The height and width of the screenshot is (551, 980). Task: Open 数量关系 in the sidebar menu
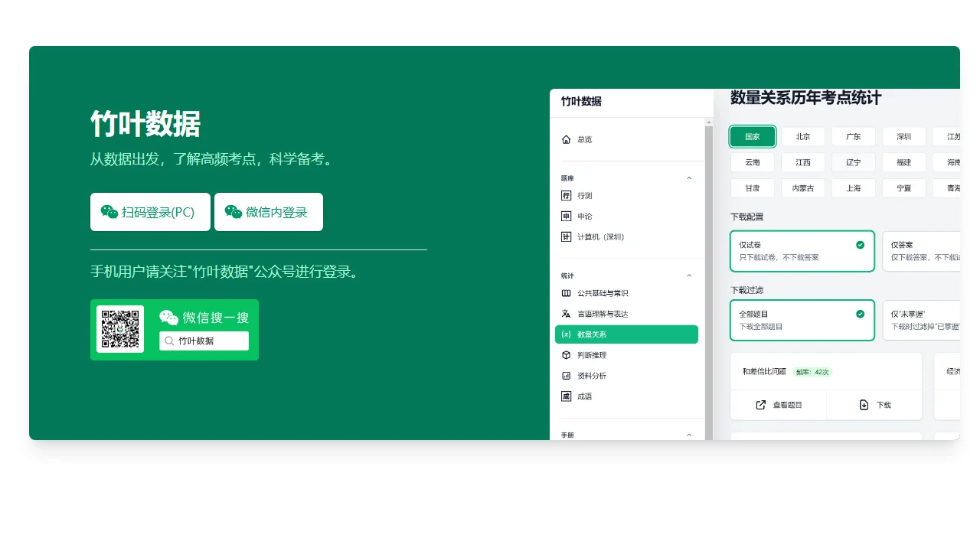coord(626,334)
